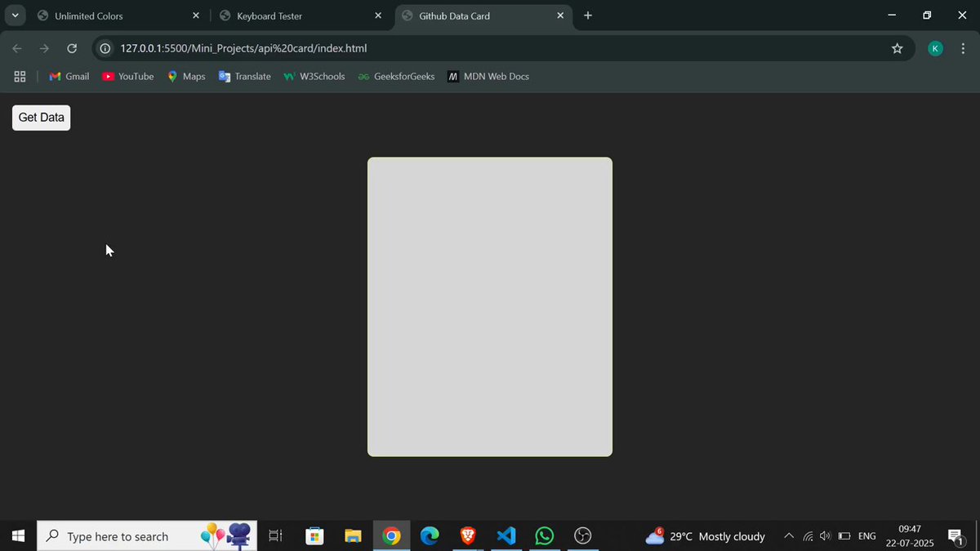Viewport: 980px width, 551px height.
Task: Open GeeksforGeeks bookmark
Action: pos(396,76)
